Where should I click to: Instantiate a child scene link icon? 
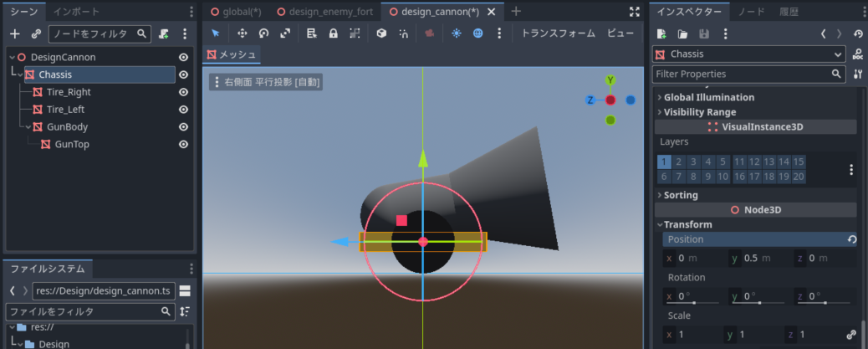(x=36, y=33)
